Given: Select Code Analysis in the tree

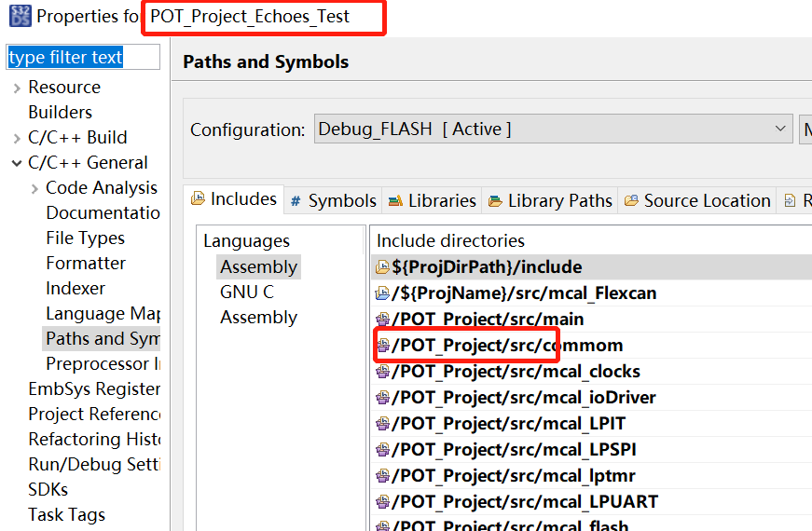Looking at the screenshot, I should [102, 188].
